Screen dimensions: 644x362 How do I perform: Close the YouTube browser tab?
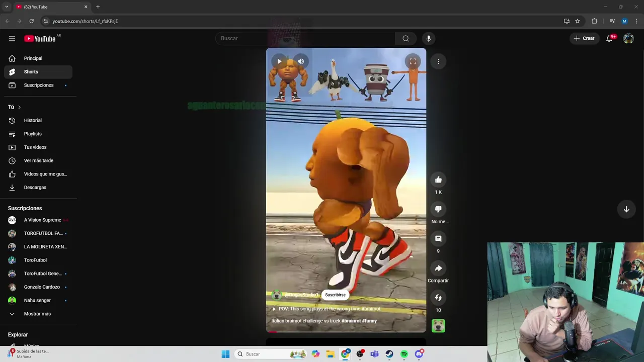coord(86,7)
